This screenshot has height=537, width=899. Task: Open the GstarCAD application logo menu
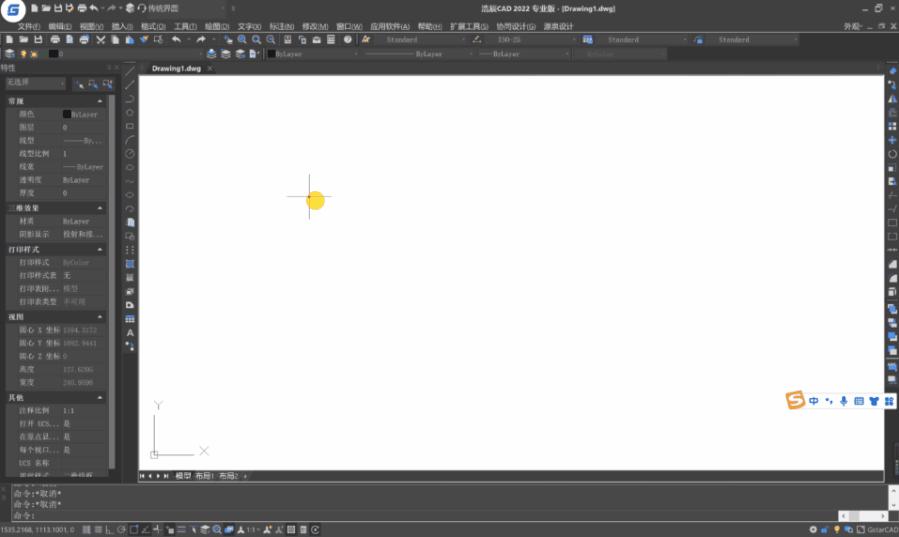[12, 12]
